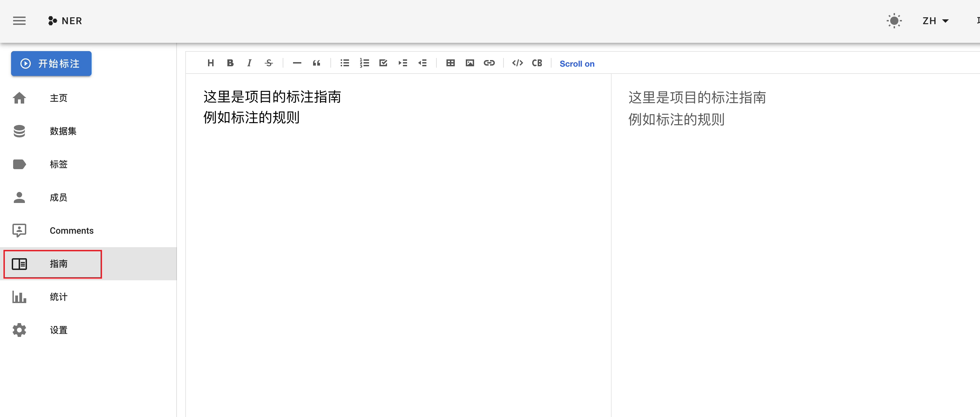The width and height of the screenshot is (980, 417).
Task: Insert a task checkbox list
Action: point(383,63)
